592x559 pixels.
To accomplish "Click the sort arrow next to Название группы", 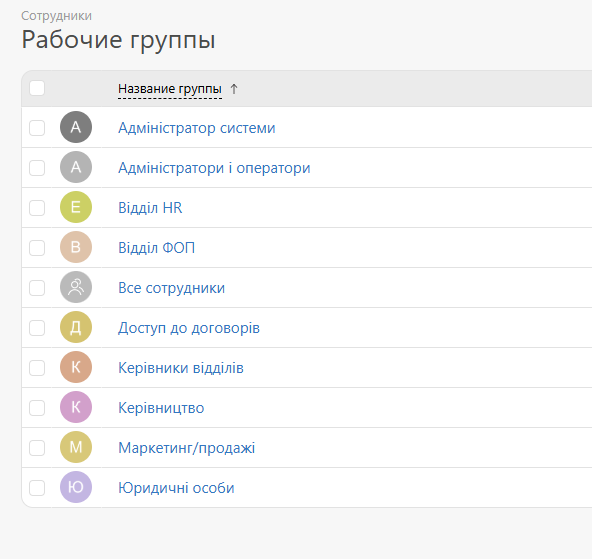I will [x=234, y=89].
